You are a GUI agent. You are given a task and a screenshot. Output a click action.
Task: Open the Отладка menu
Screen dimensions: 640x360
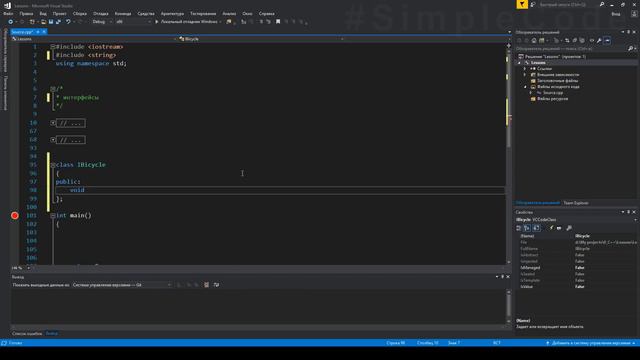click(101, 13)
